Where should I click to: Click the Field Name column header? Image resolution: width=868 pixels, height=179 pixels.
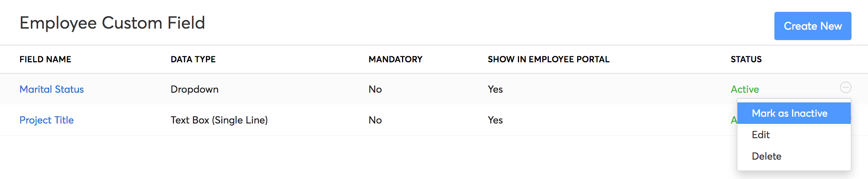46,59
